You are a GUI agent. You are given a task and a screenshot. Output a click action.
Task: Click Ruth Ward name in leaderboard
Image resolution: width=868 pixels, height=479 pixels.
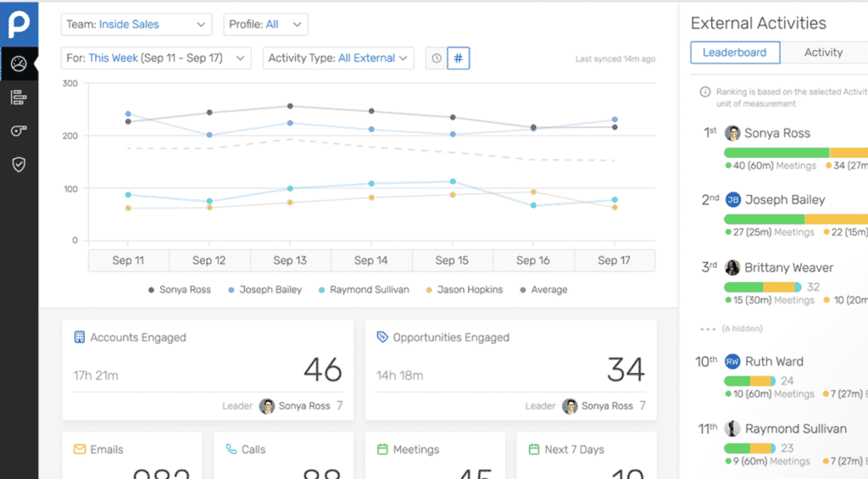pos(774,362)
